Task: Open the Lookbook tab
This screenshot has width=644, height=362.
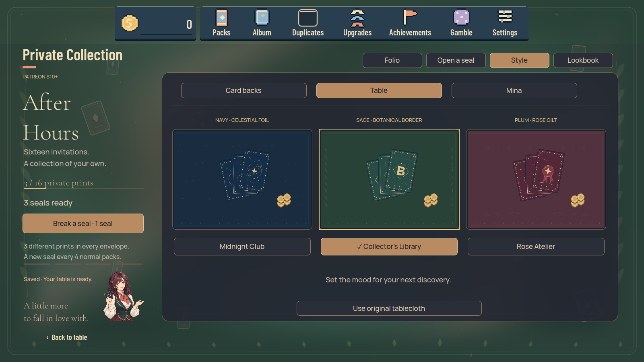Action: pos(583,60)
